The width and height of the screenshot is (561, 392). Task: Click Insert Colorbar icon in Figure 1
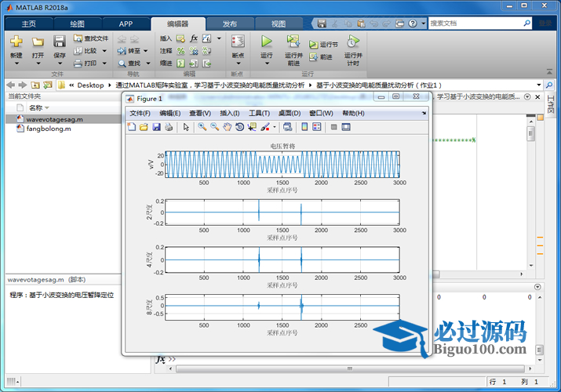304,127
